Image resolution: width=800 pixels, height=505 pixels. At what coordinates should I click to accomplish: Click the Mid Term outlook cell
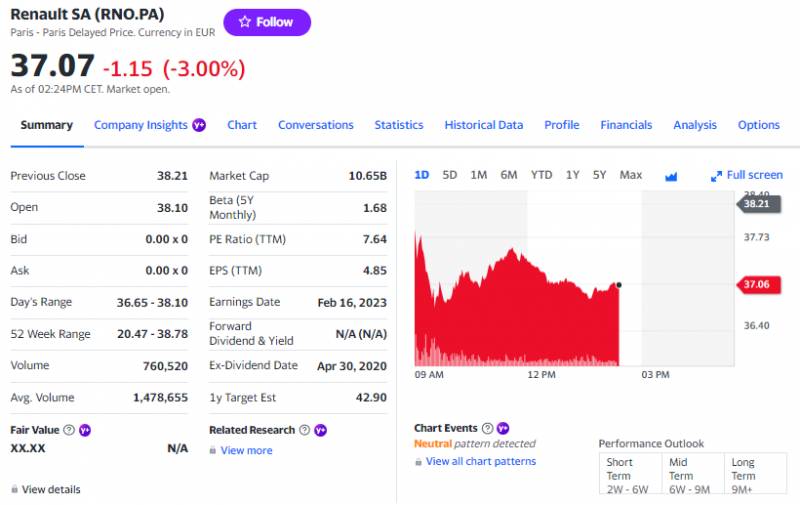coord(693,474)
